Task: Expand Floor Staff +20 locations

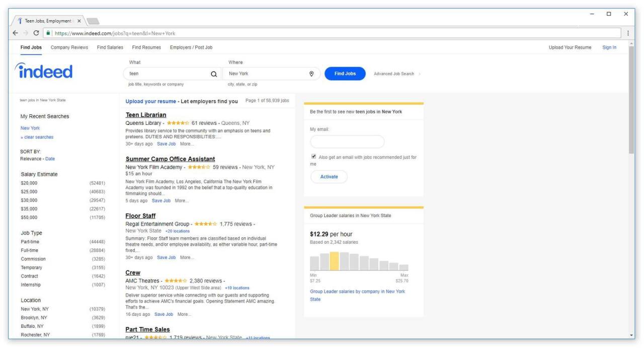Action: 178,231
